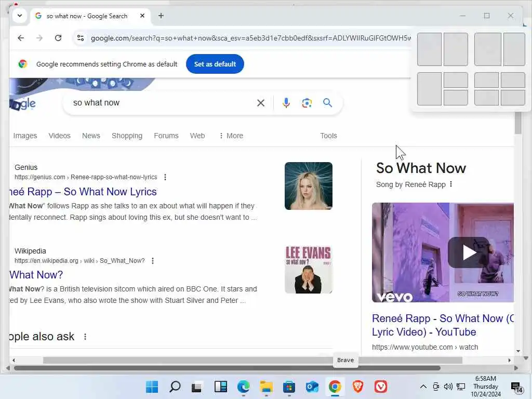
Task: Open the volume control in system tray
Action: (448, 387)
